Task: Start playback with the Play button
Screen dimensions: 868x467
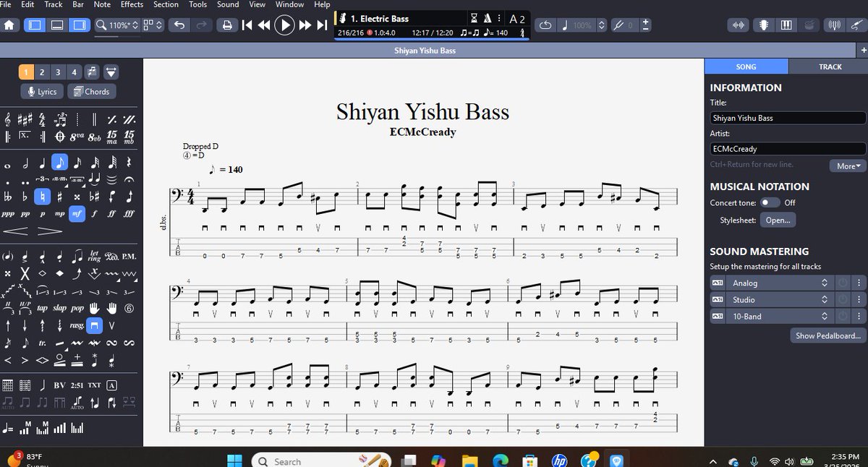Action: pos(285,25)
